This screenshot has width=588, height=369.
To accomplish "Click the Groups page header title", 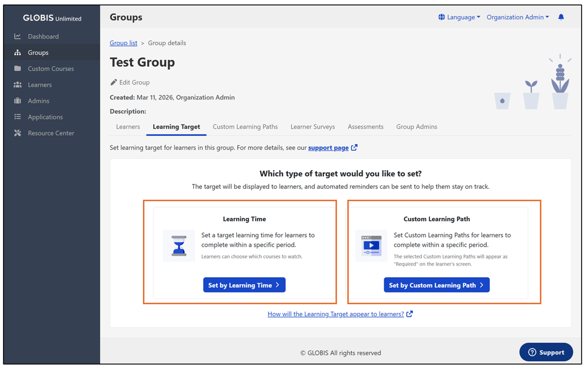I will (x=126, y=17).
